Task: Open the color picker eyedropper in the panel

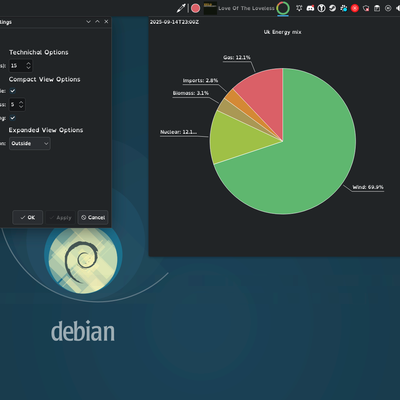Action: (181, 8)
